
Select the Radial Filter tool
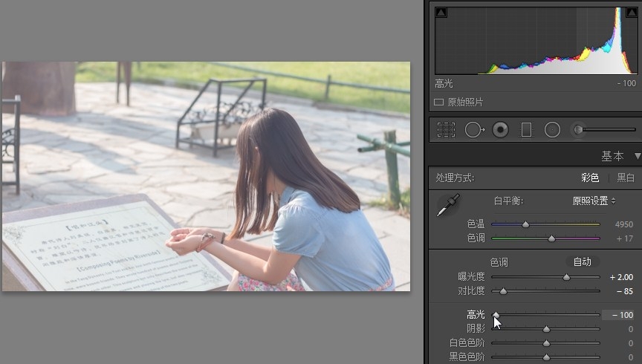(552, 130)
